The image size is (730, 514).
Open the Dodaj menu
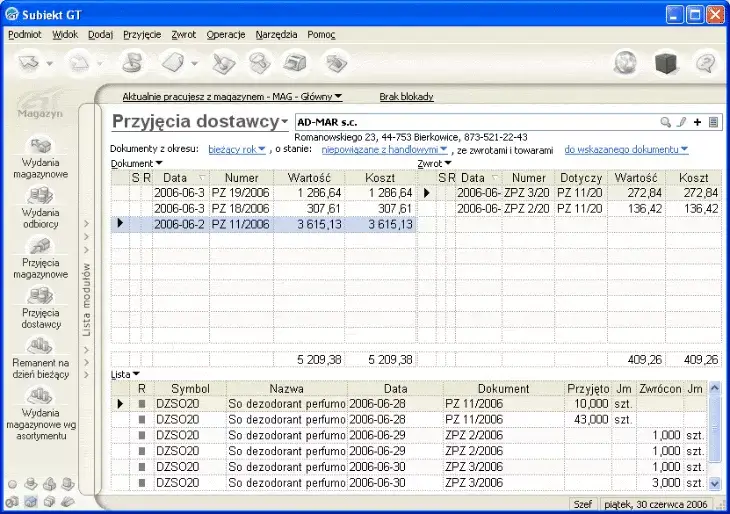(x=101, y=34)
